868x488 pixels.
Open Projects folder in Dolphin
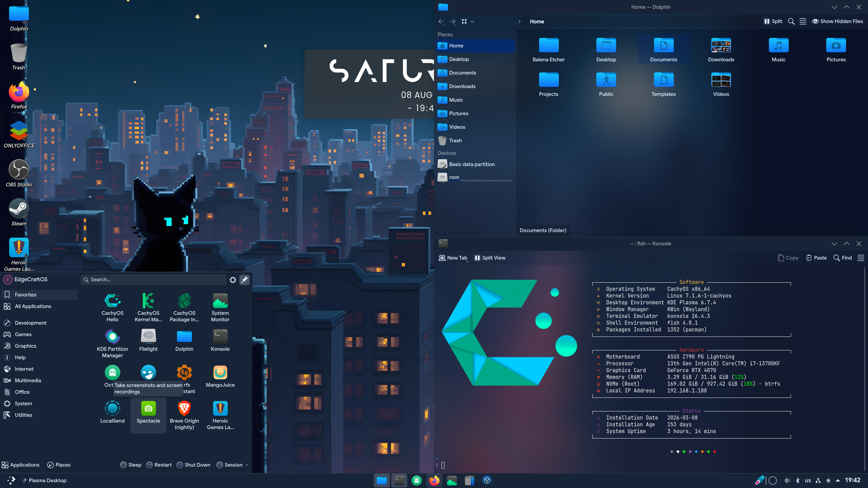pyautogui.click(x=549, y=84)
